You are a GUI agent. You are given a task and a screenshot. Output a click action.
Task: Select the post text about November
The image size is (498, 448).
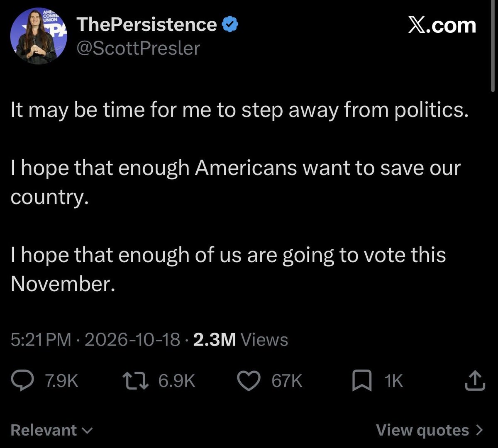228,269
